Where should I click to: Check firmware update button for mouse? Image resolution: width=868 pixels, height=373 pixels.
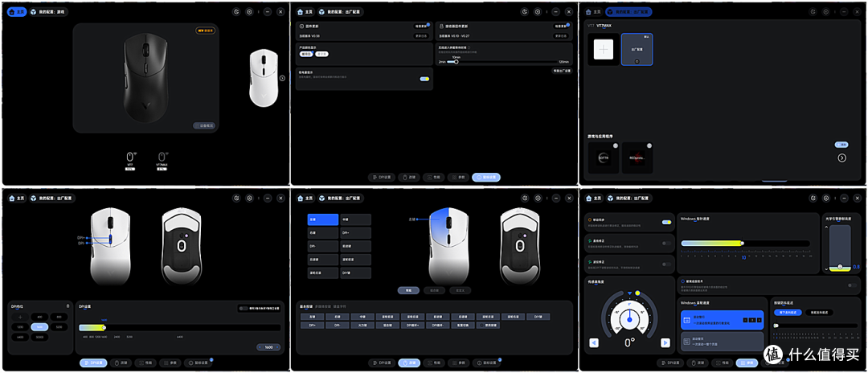[x=423, y=26]
